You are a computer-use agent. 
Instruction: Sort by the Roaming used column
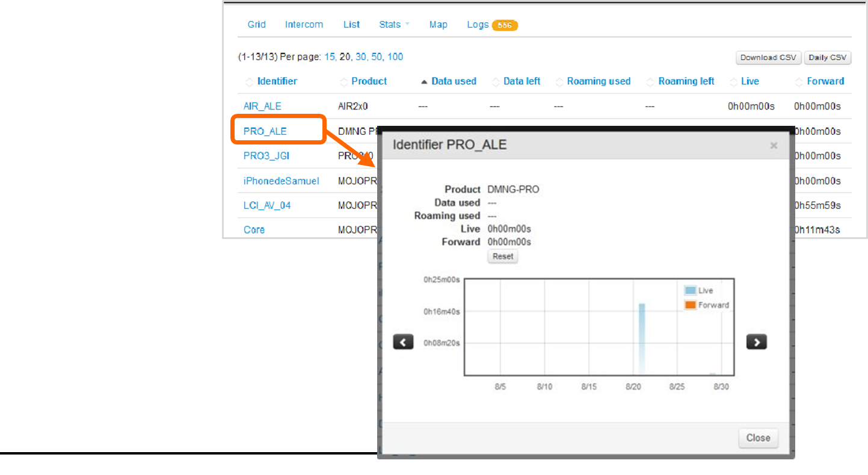598,81
